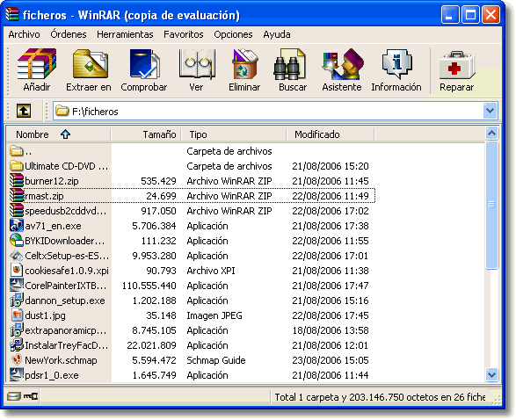Click the key password icon in status bar
Screen dimensions: 516x420
pyautogui.click(x=31, y=396)
